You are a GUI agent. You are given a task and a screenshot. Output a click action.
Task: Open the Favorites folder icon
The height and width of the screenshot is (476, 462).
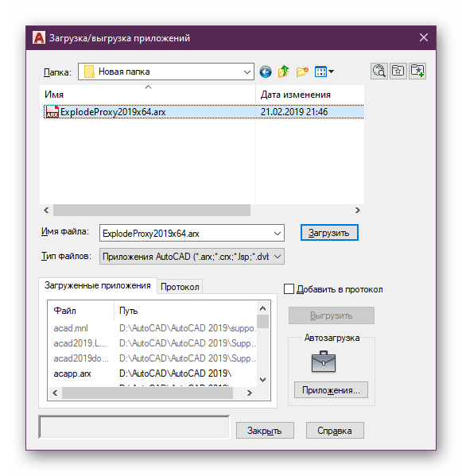click(398, 72)
